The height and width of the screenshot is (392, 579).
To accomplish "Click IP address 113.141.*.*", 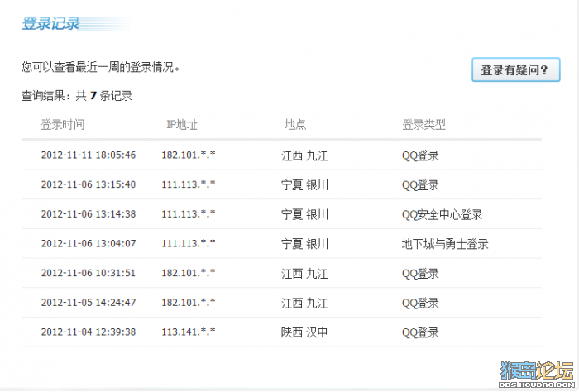I will pos(189,332).
